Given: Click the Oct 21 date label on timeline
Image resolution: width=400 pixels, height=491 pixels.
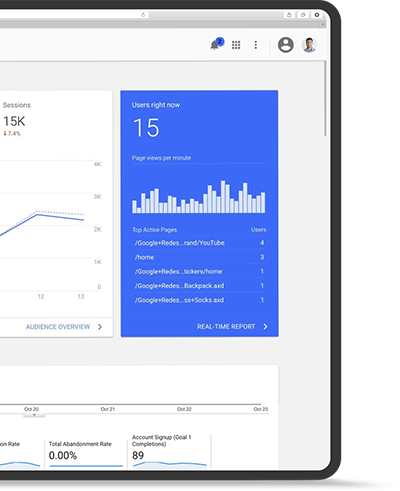Looking at the screenshot, I should [x=108, y=409].
